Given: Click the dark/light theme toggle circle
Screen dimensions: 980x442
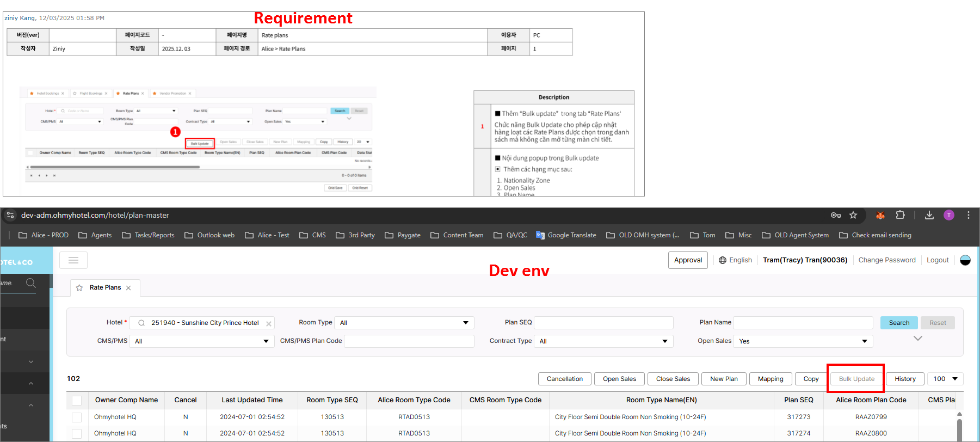Looking at the screenshot, I should pyautogui.click(x=965, y=260).
